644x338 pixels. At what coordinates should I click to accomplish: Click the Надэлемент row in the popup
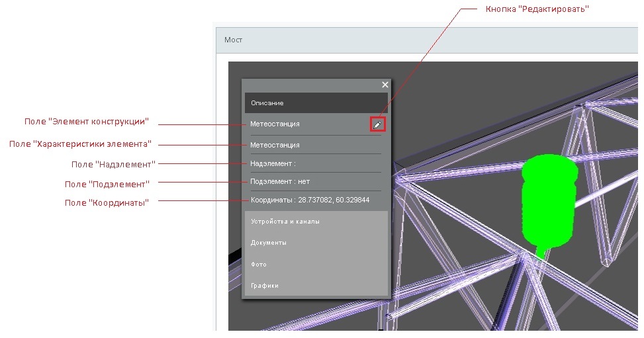[x=273, y=163]
